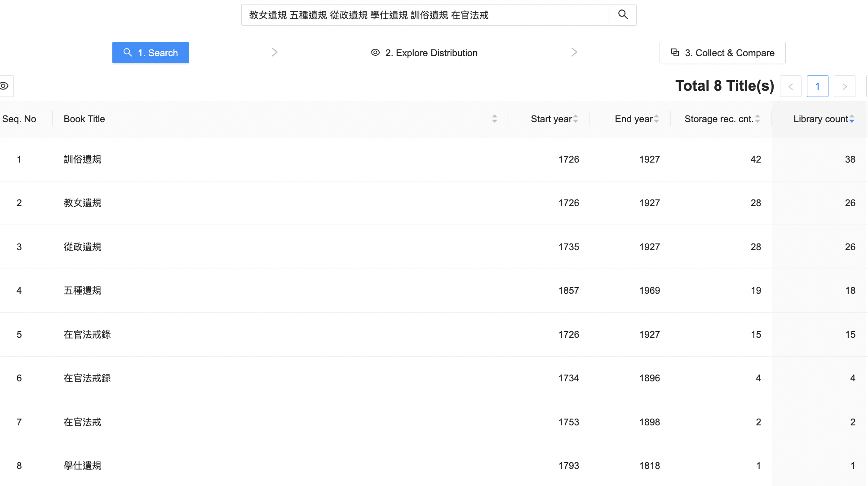The image size is (868, 486).
Task: Open step 1. Search
Action: [151, 53]
